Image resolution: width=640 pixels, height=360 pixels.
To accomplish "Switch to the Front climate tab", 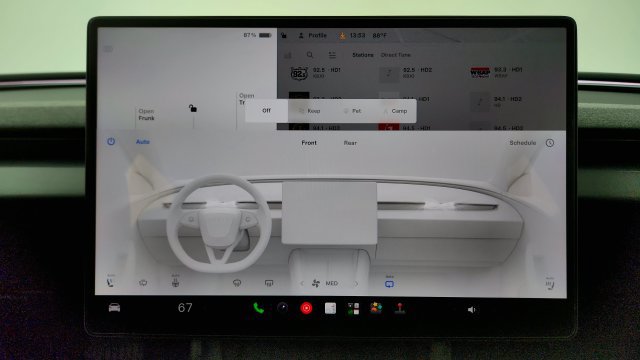I will pos(309,143).
